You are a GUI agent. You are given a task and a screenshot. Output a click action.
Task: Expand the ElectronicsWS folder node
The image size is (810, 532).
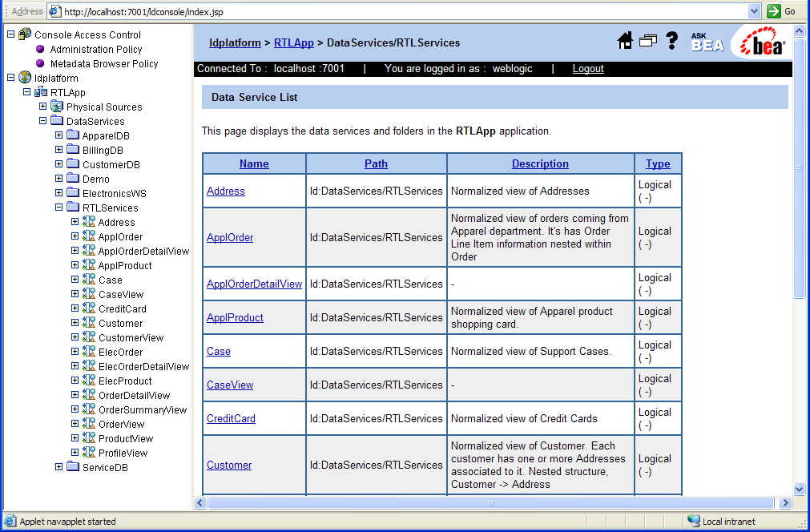click(x=59, y=192)
